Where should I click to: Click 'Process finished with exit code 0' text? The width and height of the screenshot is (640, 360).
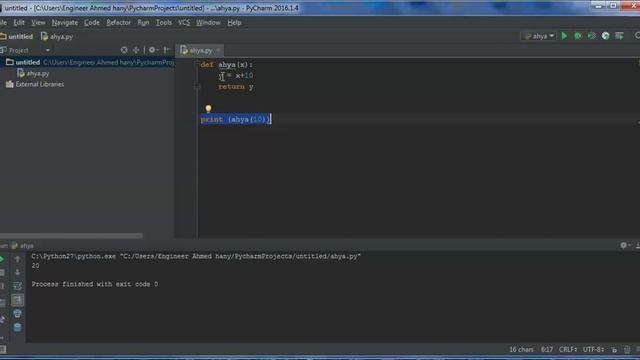[95, 284]
